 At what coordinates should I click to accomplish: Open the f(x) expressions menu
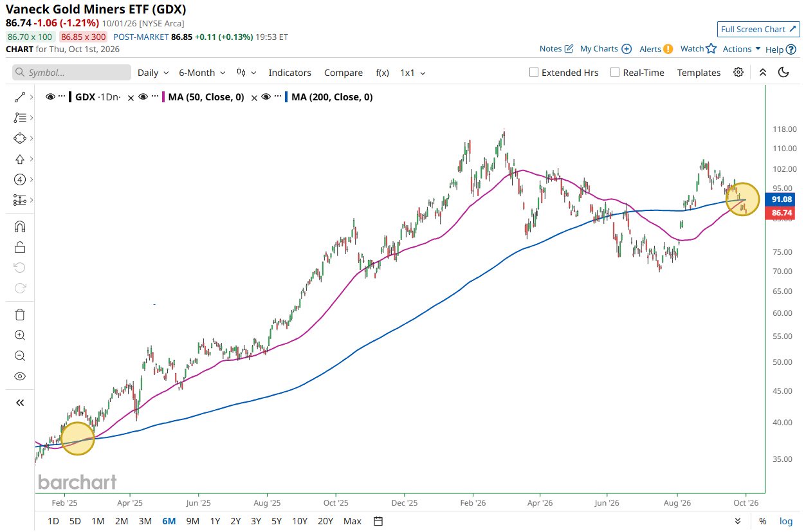point(382,73)
